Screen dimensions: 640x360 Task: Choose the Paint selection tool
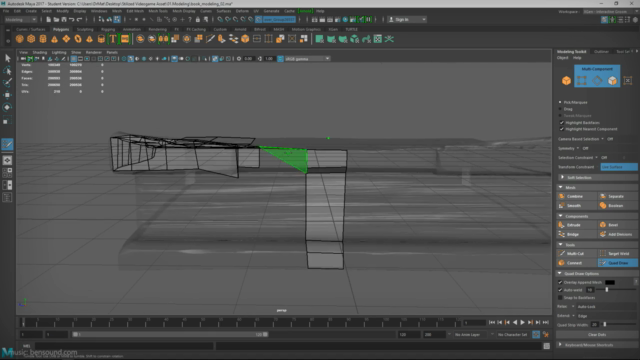[7, 83]
